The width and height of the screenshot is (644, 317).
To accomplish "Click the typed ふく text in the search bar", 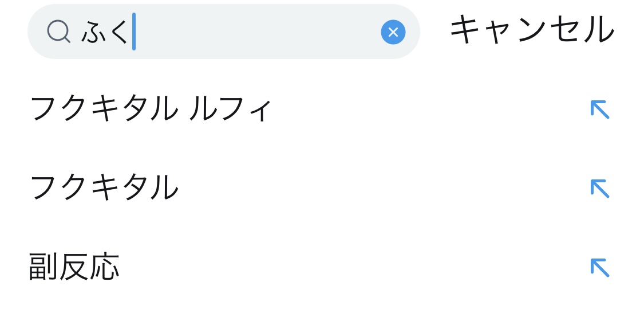I will [x=105, y=32].
